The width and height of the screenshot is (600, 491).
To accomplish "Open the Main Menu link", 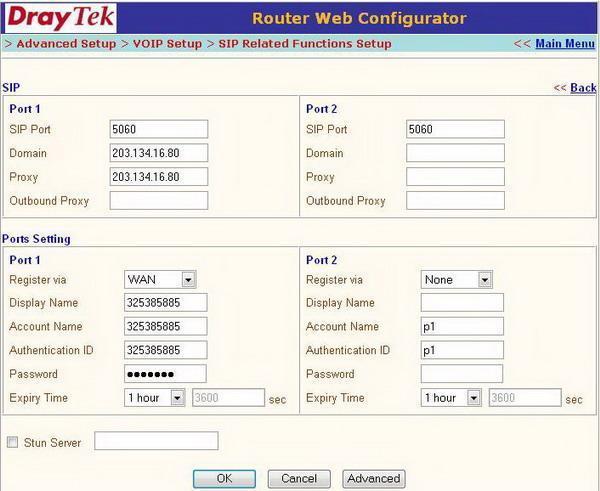I will 565,44.
